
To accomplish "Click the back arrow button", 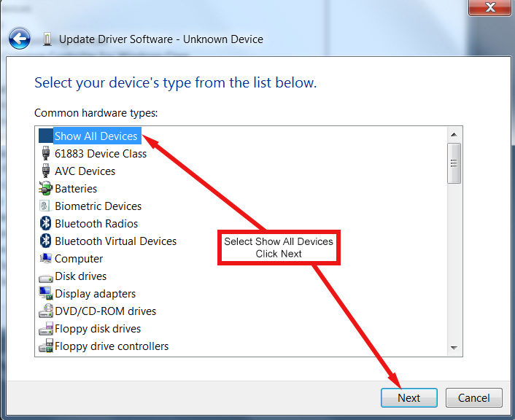I will [x=20, y=39].
